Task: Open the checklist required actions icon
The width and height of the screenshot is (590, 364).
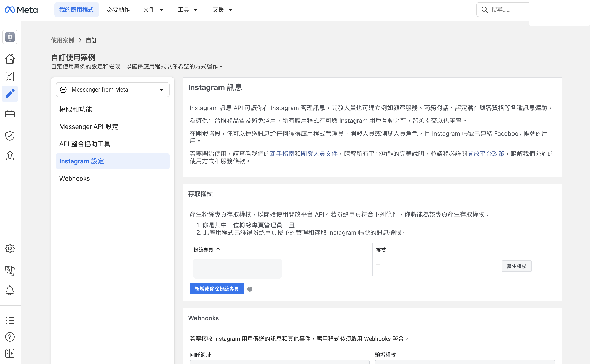Action: pos(10,76)
